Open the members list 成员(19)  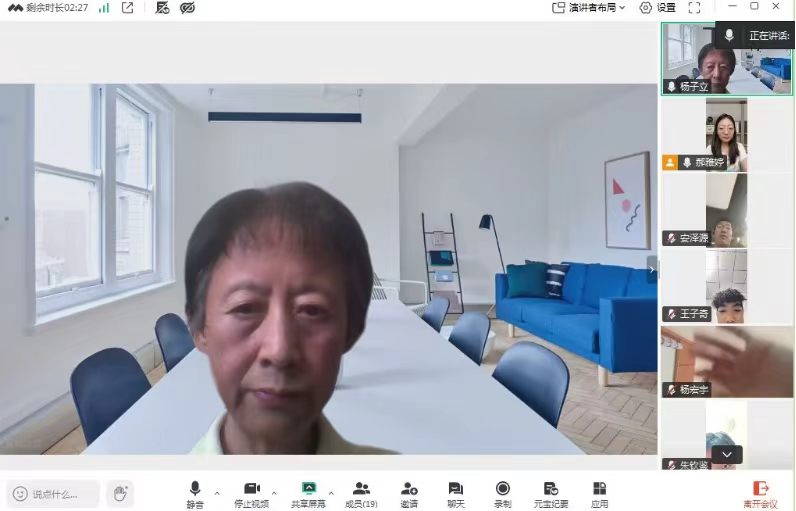pos(361,495)
